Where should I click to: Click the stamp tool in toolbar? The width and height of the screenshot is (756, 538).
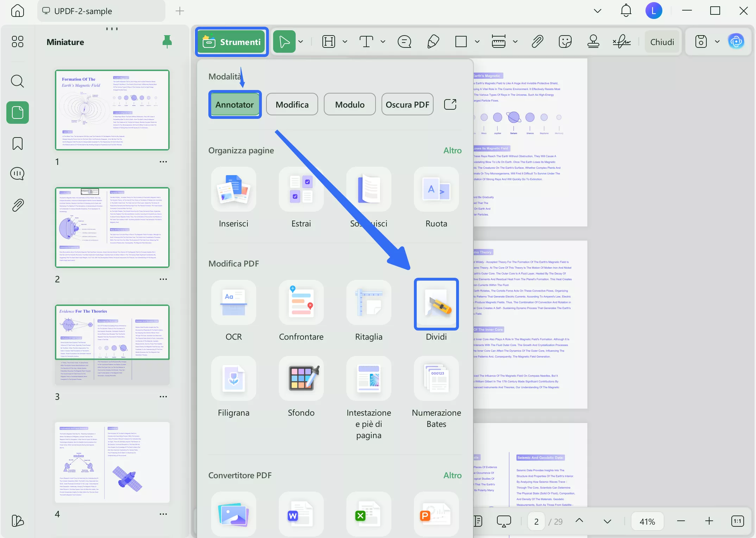pos(593,42)
